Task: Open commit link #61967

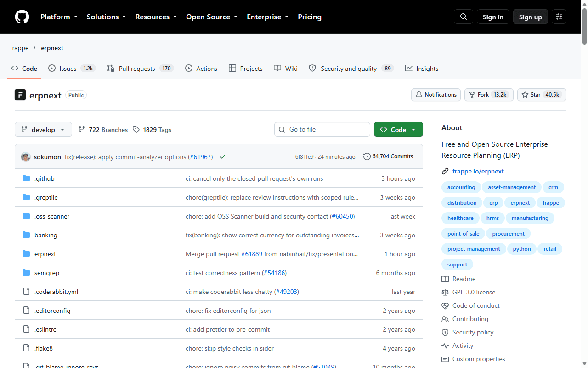Action: [x=201, y=157]
